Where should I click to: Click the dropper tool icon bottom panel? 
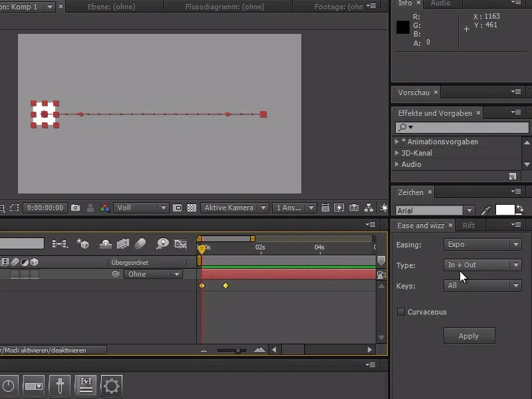(60, 386)
